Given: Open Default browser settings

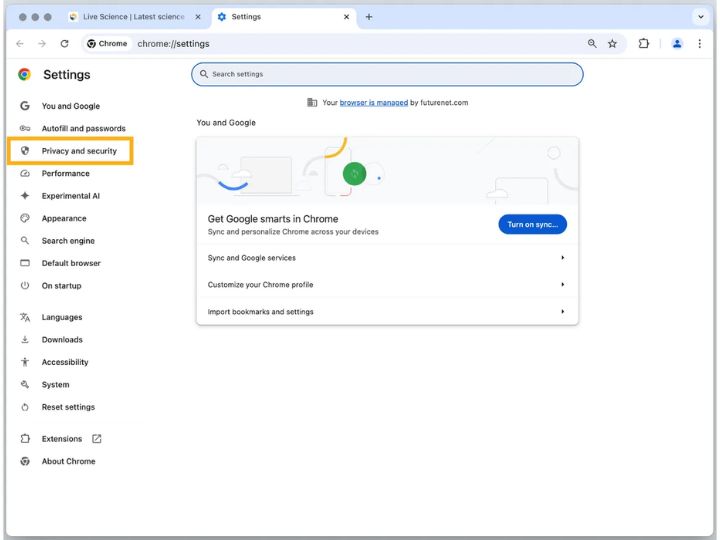Looking at the screenshot, I should point(71,263).
